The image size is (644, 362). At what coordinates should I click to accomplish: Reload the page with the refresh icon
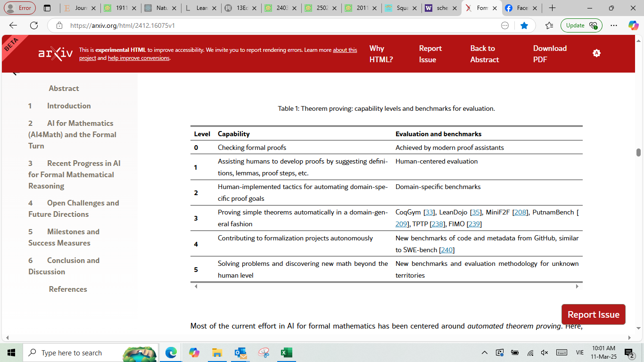34,25
